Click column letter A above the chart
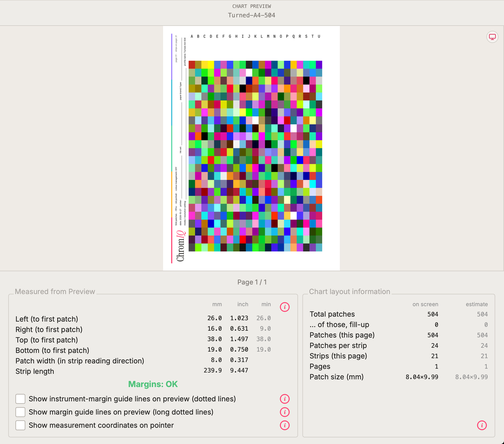This screenshot has width=504, height=444. point(192,36)
